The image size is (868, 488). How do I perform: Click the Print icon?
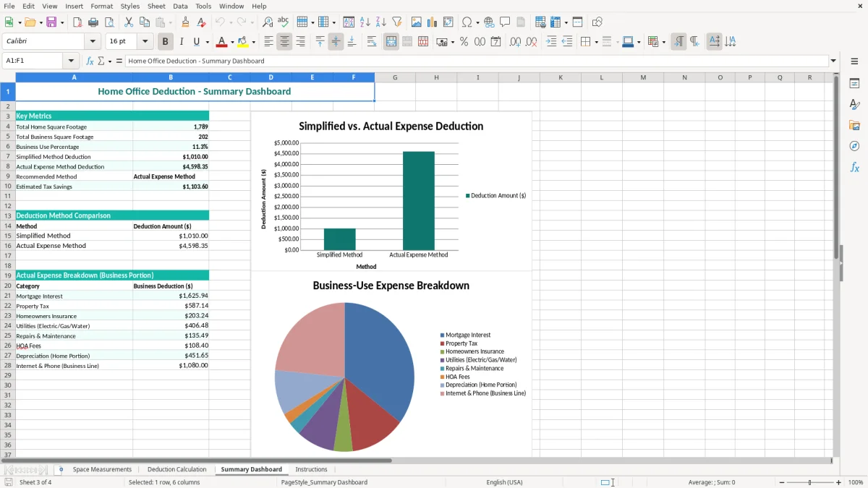click(x=93, y=22)
